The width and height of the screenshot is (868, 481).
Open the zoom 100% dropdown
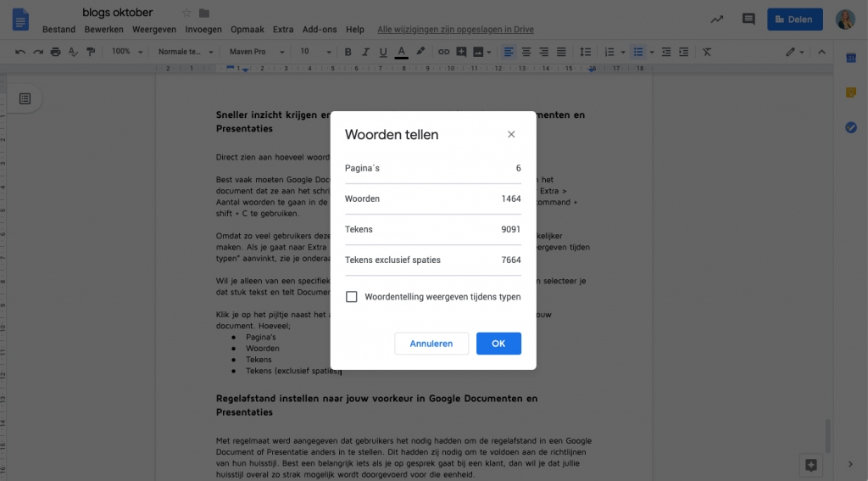coord(127,52)
